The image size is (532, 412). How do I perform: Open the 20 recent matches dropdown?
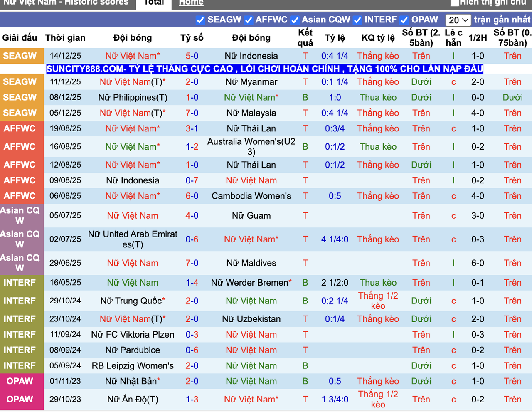coord(458,20)
